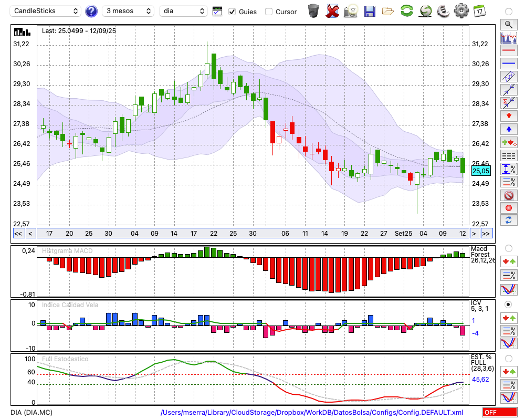The image size is (525, 420).
Task: Click MACD panel lines percent button
Action: [509, 275]
